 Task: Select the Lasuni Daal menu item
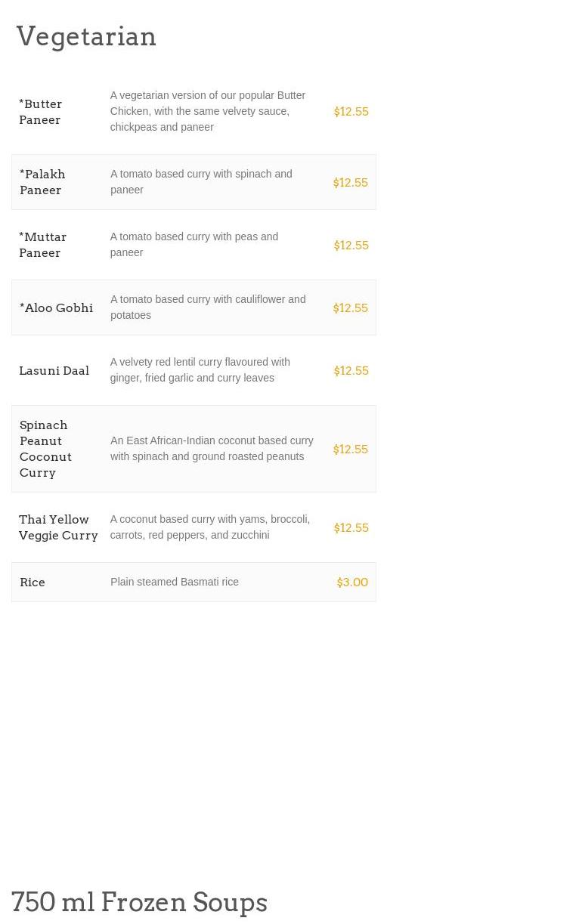point(193,370)
